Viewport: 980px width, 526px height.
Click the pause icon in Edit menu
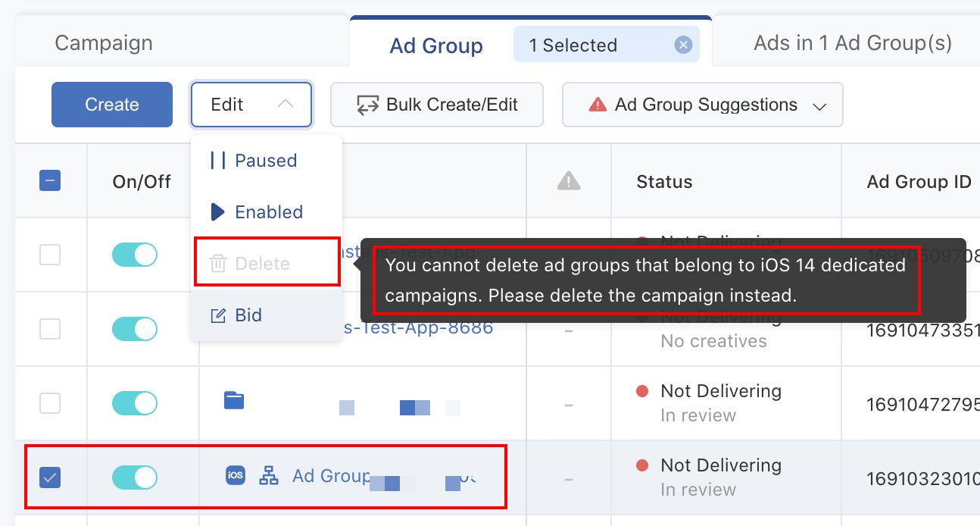click(x=218, y=161)
